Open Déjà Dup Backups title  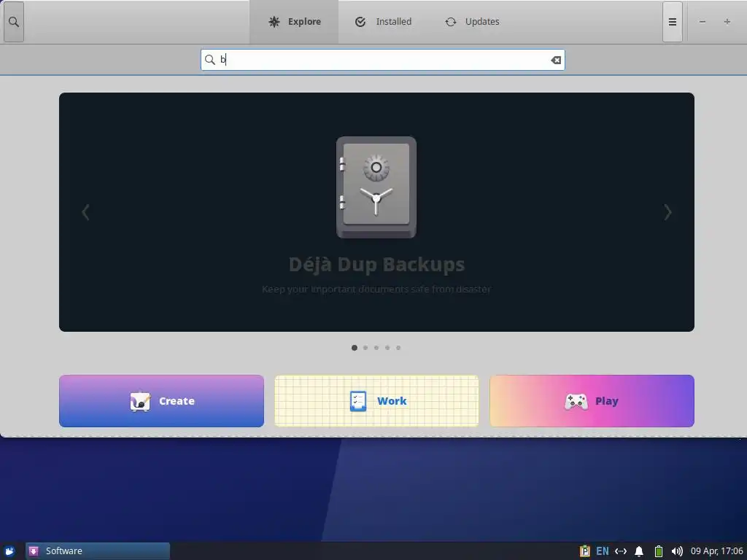pyautogui.click(x=376, y=264)
